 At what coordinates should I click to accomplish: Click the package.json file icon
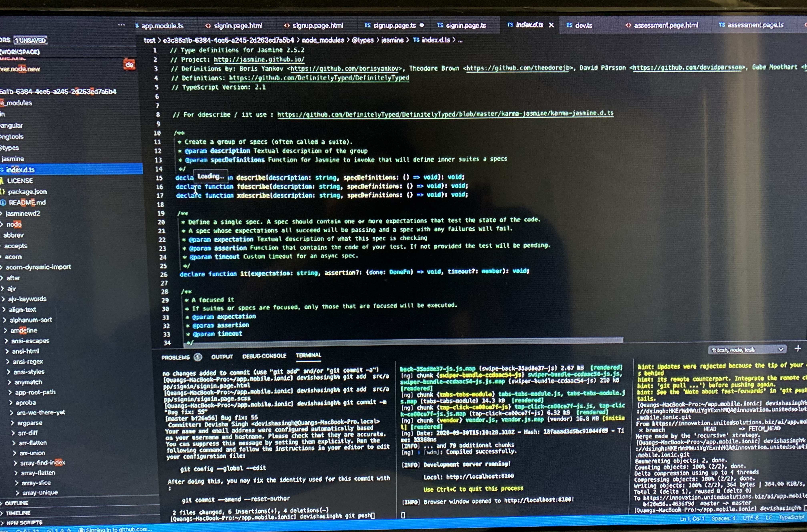[3, 192]
